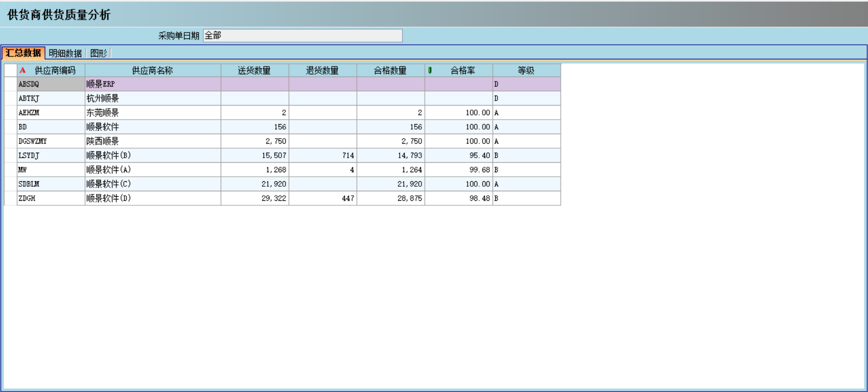Viewport: 868px width, 392px height.
Task: Click return quantity 714
Action: [323, 155]
